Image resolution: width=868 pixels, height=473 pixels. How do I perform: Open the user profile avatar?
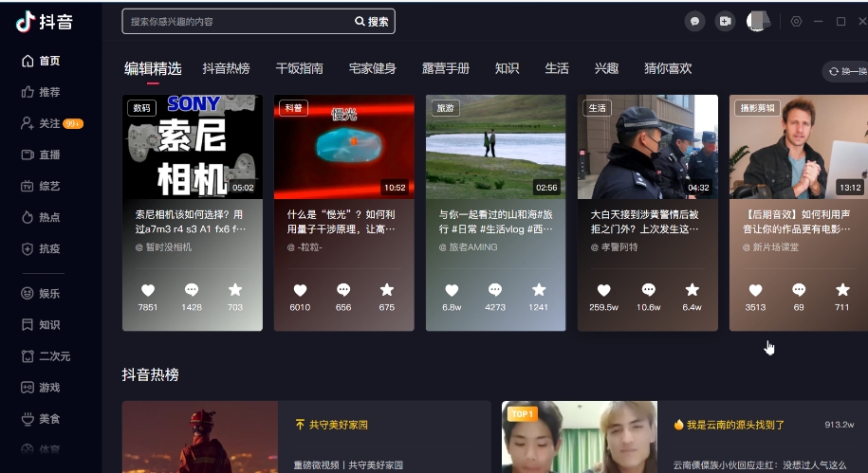click(757, 22)
